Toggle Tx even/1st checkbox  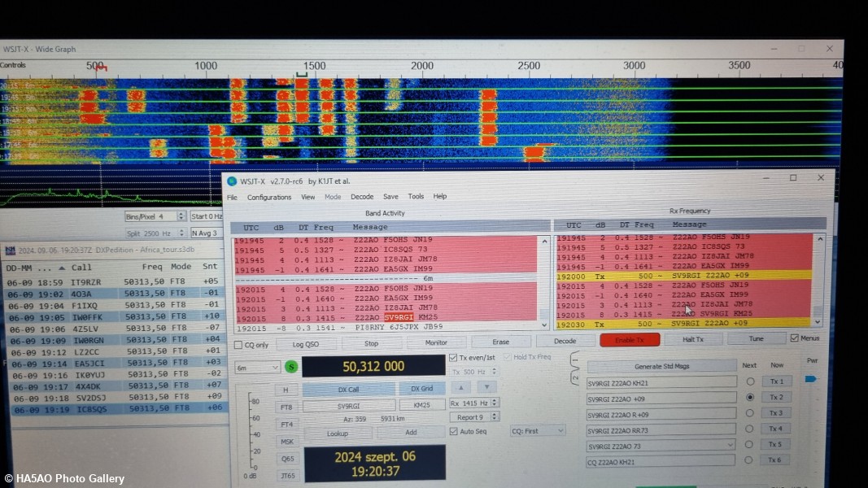(453, 357)
